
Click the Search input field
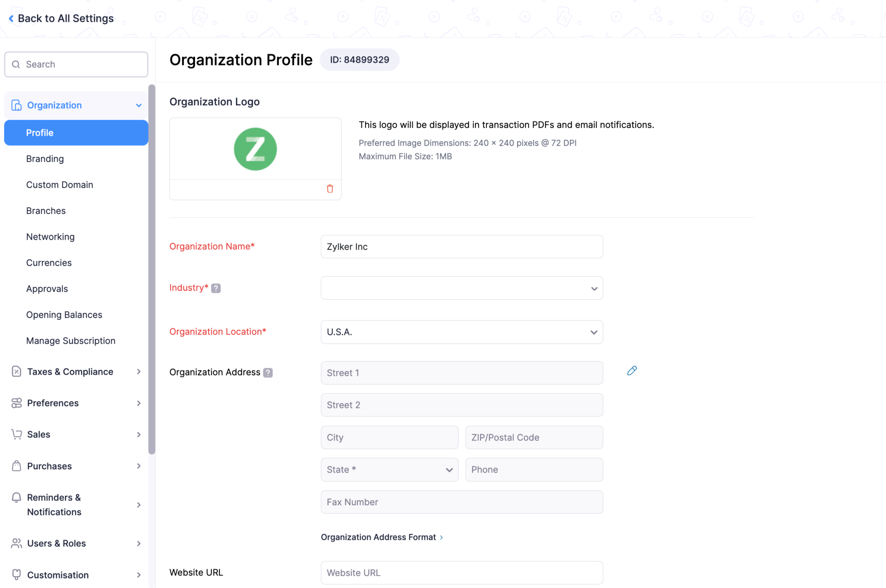click(x=75, y=64)
